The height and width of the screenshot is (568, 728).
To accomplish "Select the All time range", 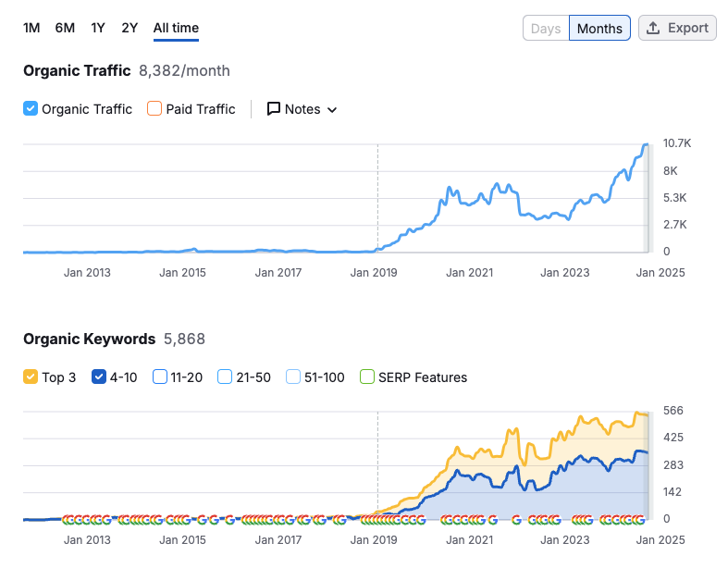I will pyautogui.click(x=176, y=28).
